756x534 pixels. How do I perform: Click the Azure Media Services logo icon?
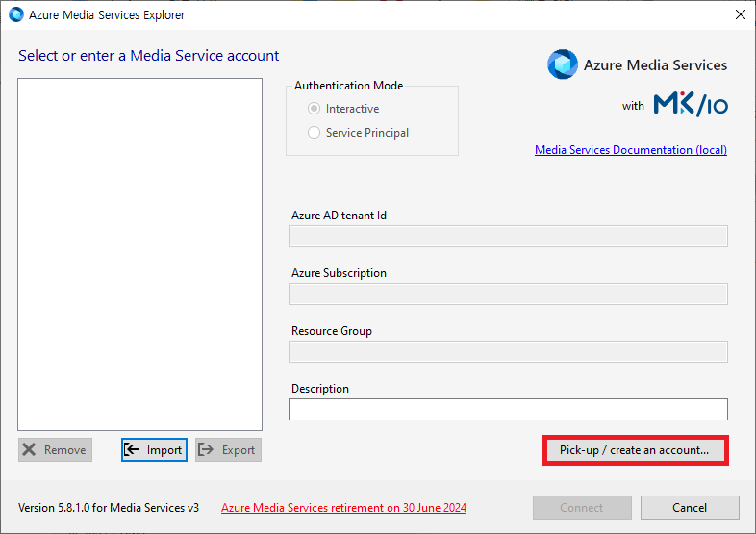click(562, 64)
